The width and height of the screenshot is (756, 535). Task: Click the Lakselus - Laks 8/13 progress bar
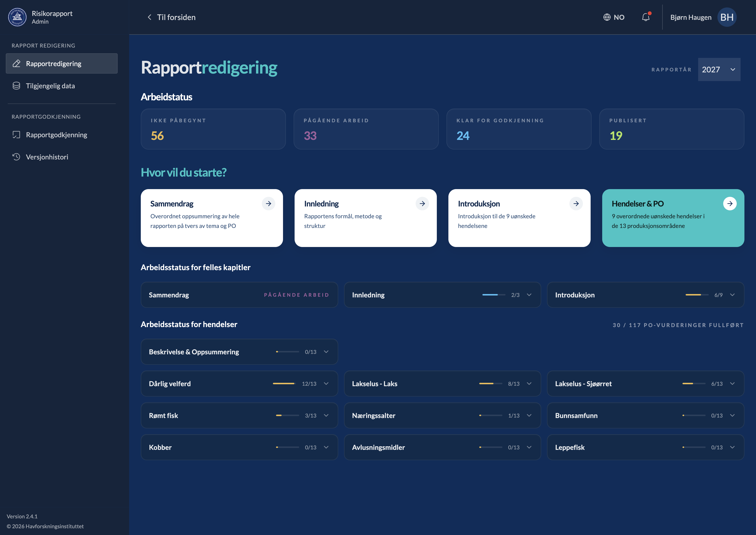(491, 384)
